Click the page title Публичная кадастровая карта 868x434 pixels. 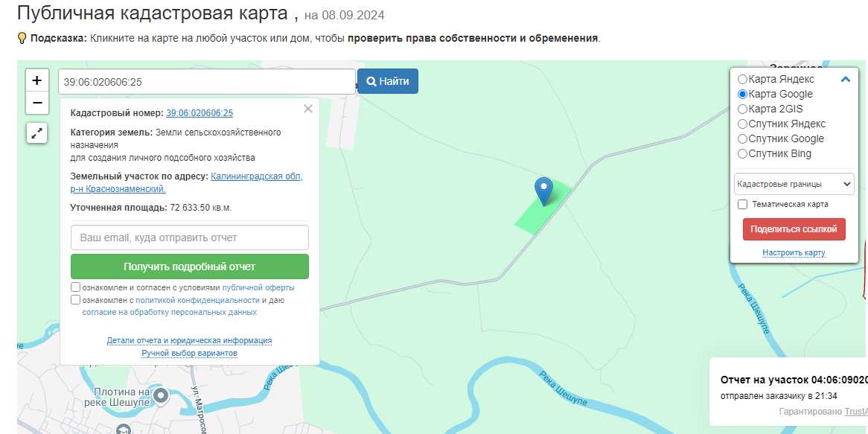click(x=152, y=13)
